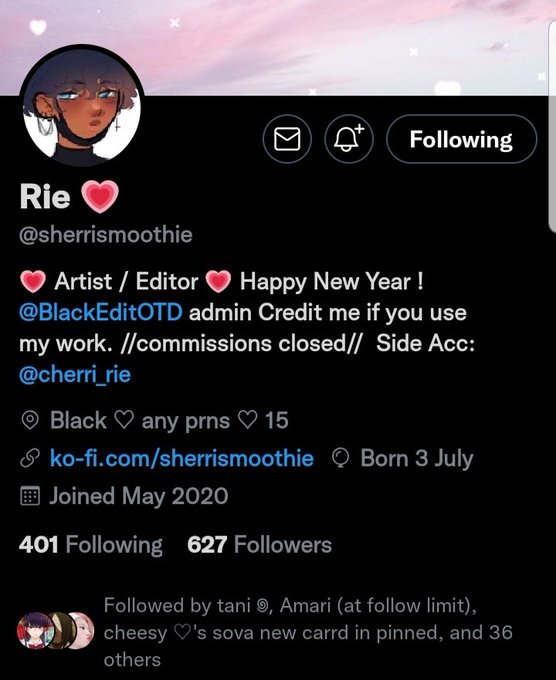Click the @sherrismoothie handle text
Screen dimensions: 556x680
coord(106,235)
